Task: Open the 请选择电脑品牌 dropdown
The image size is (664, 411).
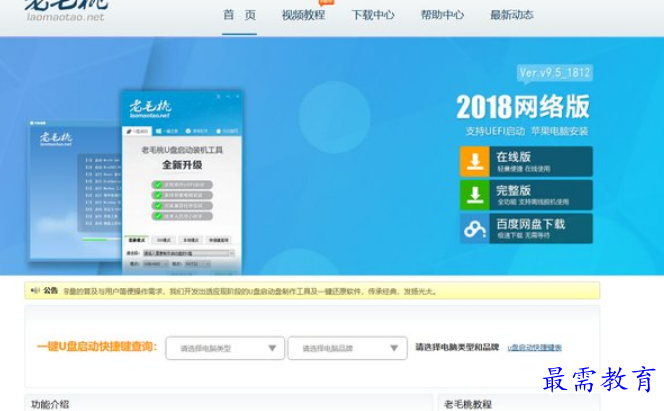Action: pos(347,348)
